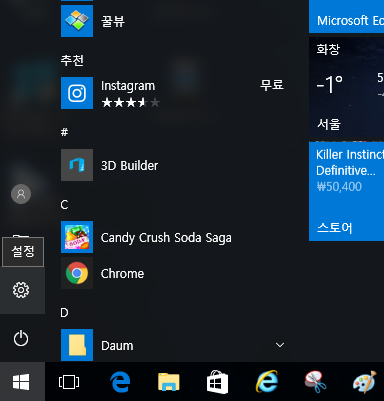Open Task View on the taskbar
Image resolution: width=384 pixels, height=401 pixels.
point(69,382)
